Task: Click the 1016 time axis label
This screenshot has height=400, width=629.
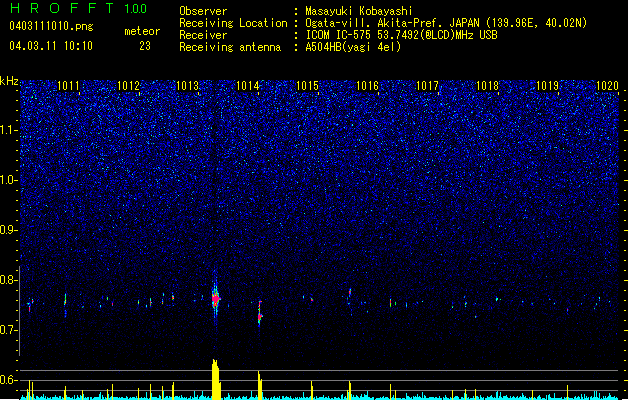Action: 367,86
